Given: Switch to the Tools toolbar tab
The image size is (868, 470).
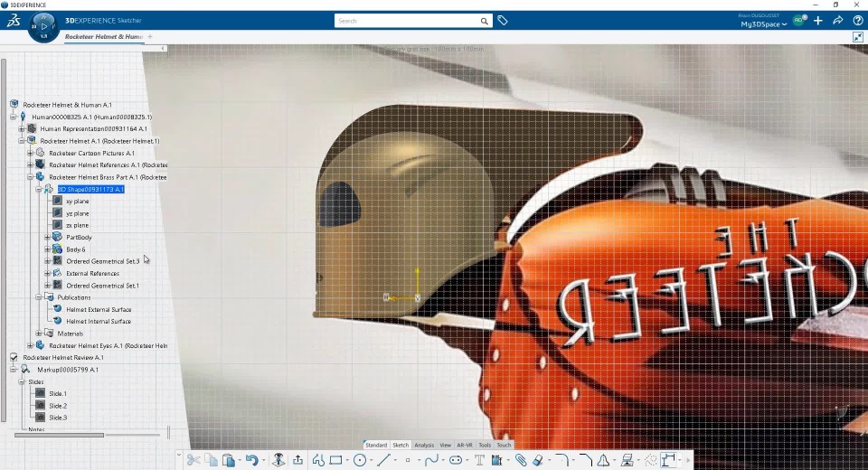Looking at the screenshot, I should pyautogui.click(x=485, y=445).
